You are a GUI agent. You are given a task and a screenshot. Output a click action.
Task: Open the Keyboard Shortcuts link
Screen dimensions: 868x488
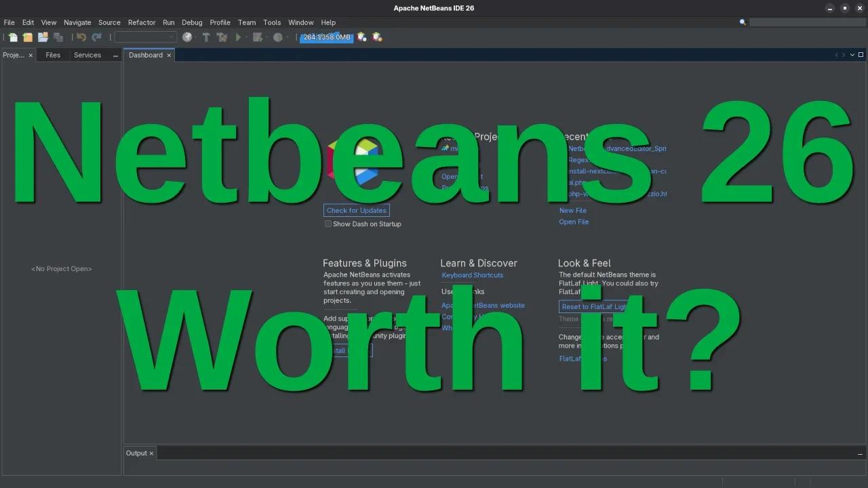tap(472, 275)
